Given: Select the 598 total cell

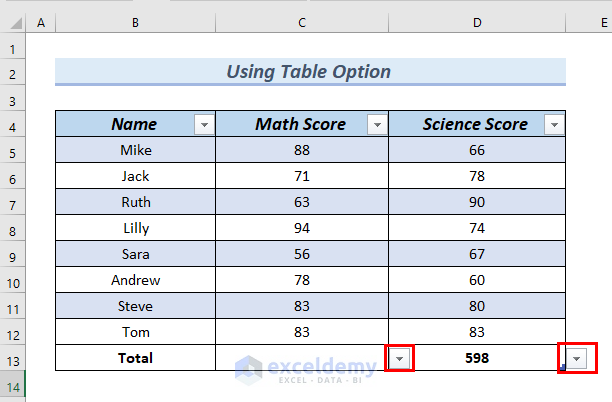Looking at the screenshot, I should click(476, 358).
